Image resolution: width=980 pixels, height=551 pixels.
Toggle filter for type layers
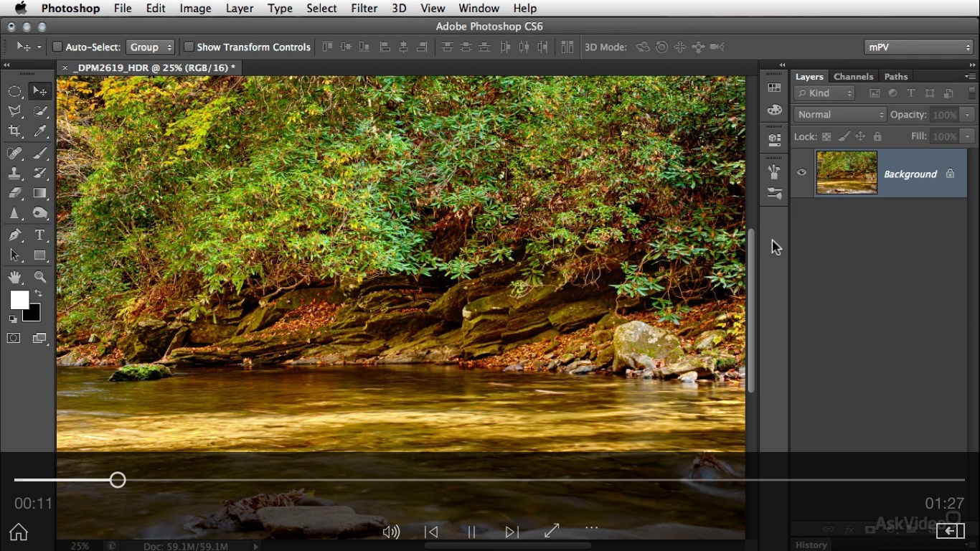(911, 93)
